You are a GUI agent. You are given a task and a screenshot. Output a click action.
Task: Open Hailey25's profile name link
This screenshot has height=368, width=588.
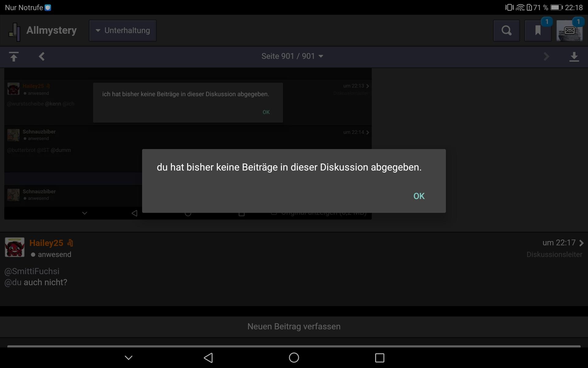point(46,243)
